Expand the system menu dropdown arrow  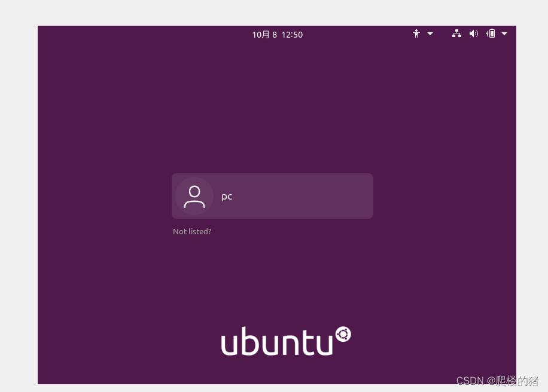click(x=504, y=34)
